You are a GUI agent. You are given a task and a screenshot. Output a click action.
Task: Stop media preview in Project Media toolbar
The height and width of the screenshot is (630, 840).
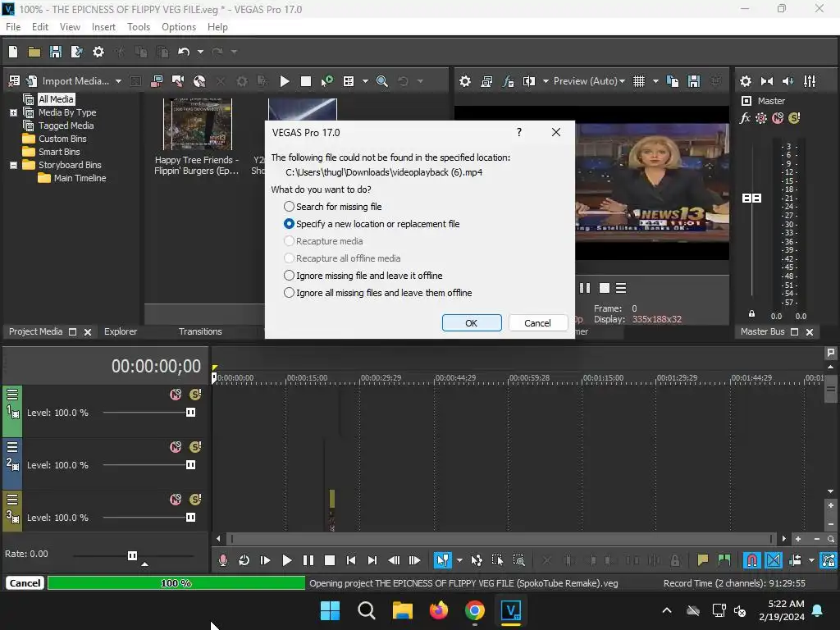click(x=306, y=81)
